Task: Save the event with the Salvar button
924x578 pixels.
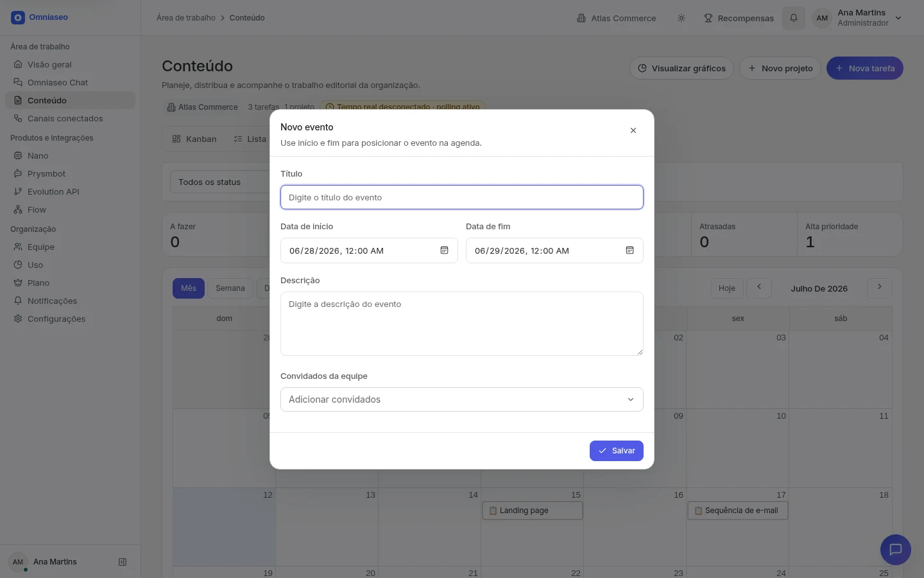Action: (617, 451)
